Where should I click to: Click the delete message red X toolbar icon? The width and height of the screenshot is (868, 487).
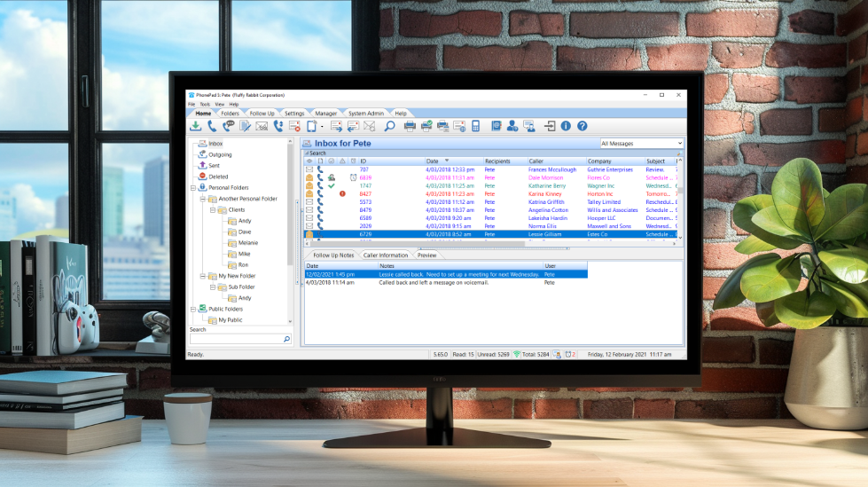pos(294,126)
